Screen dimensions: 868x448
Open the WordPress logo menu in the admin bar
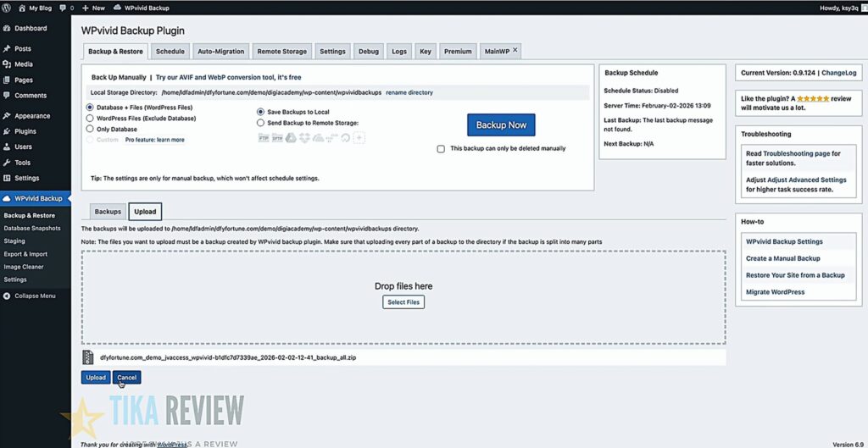pos(6,8)
